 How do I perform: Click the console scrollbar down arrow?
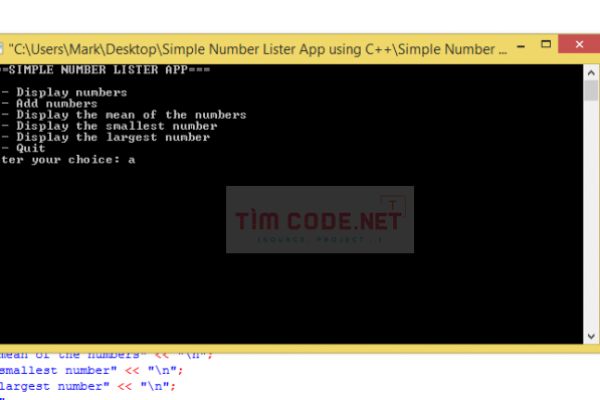click(x=591, y=336)
